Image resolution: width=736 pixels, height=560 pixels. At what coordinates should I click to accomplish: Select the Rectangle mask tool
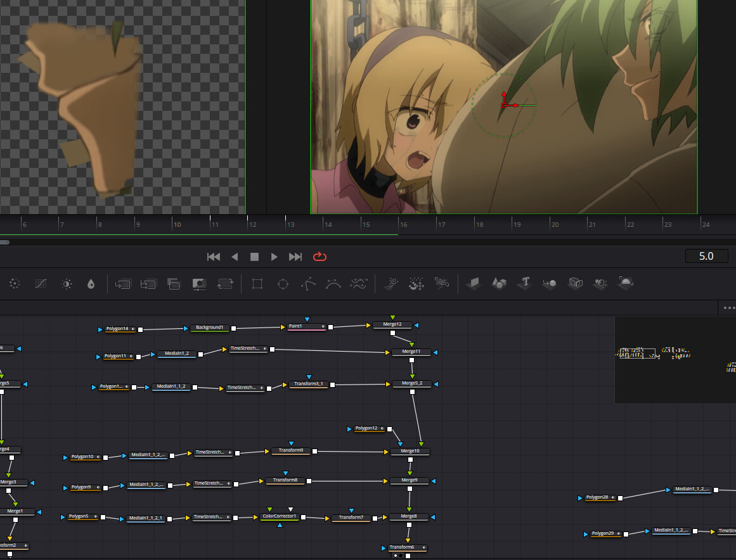(257, 284)
